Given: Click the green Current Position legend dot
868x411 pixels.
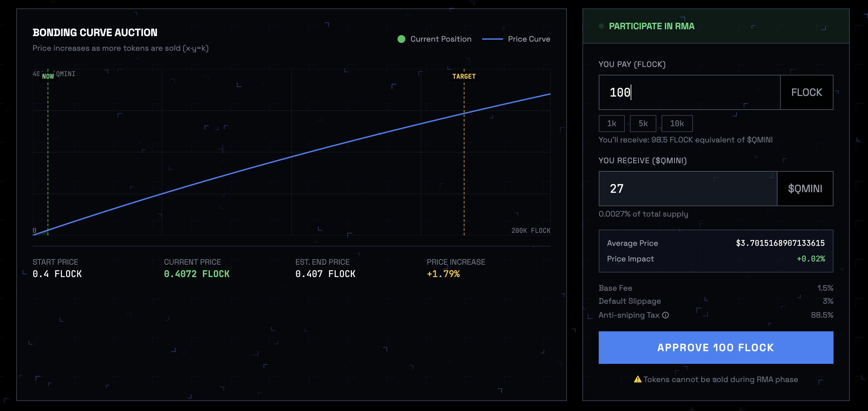Looking at the screenshot, I should click(x=401, y=39).
